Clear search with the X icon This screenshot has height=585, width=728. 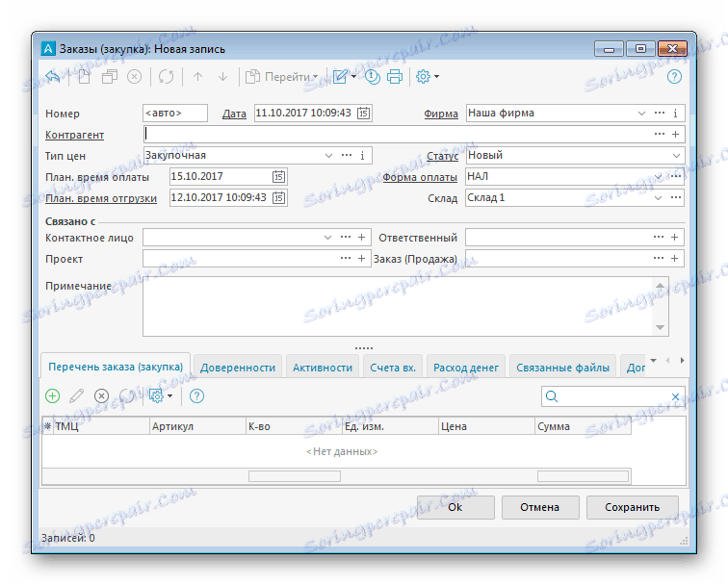[x=676, y=396]
